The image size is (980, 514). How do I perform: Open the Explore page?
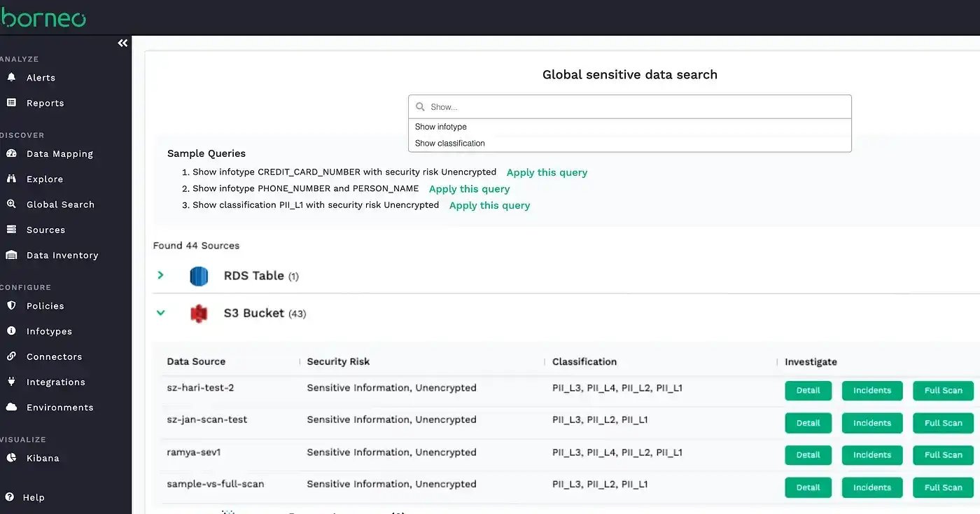coord(45,179)
